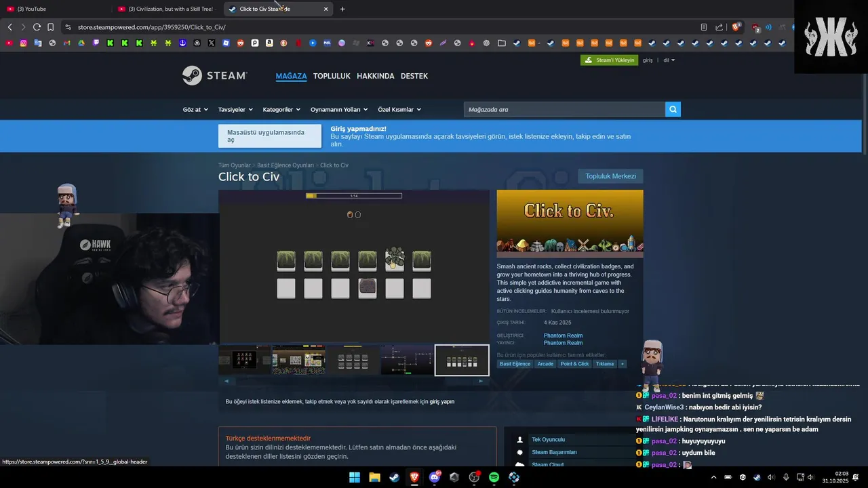Image resolution: width=868 pixels, height=488 pixels.
Task: Click the giriş yapın sign-in link
Action: [x=442, y=401]
